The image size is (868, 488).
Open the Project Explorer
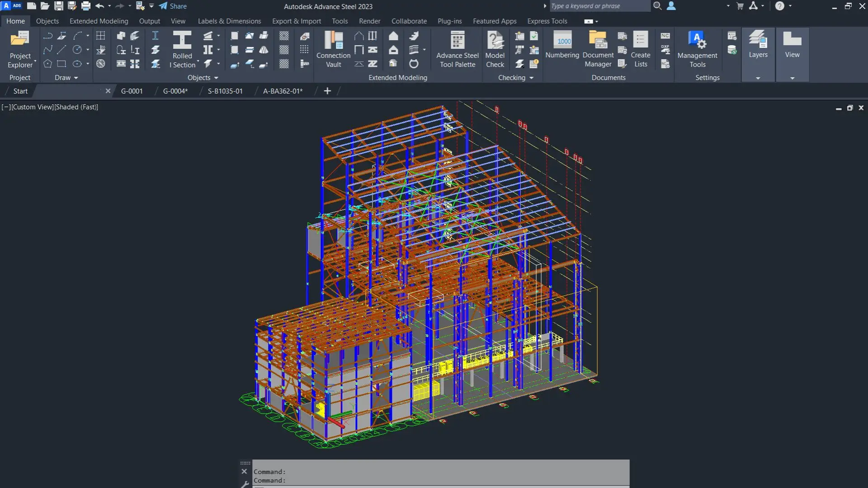pos(20,49)
